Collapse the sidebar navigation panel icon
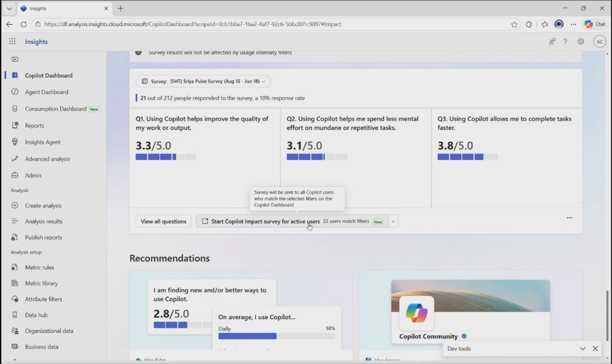Viewport: 612px width, 364px height. [x=15, y=59]
